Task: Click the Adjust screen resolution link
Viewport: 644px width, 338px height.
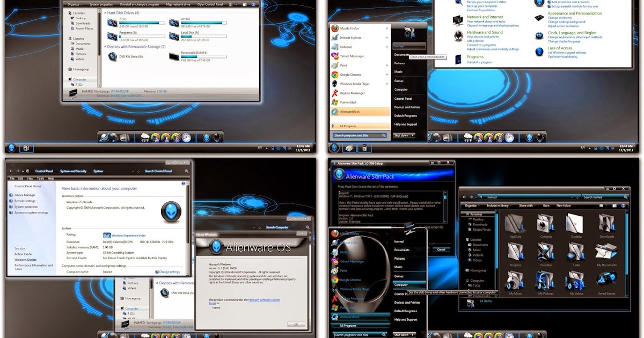Action: pos(563,26)
